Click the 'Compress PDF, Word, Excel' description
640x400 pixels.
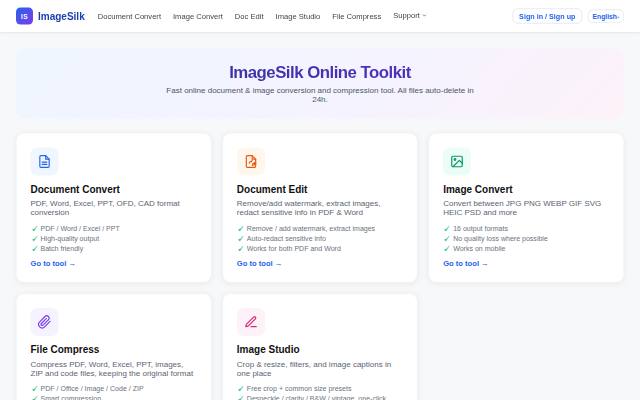(112, 369)
